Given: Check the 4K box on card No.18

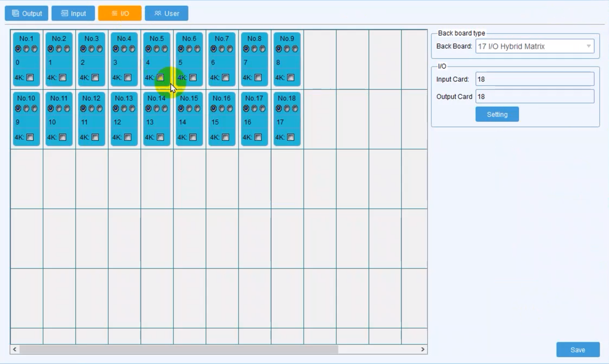Looking at the screenshot, I should [x=290, y=137].
